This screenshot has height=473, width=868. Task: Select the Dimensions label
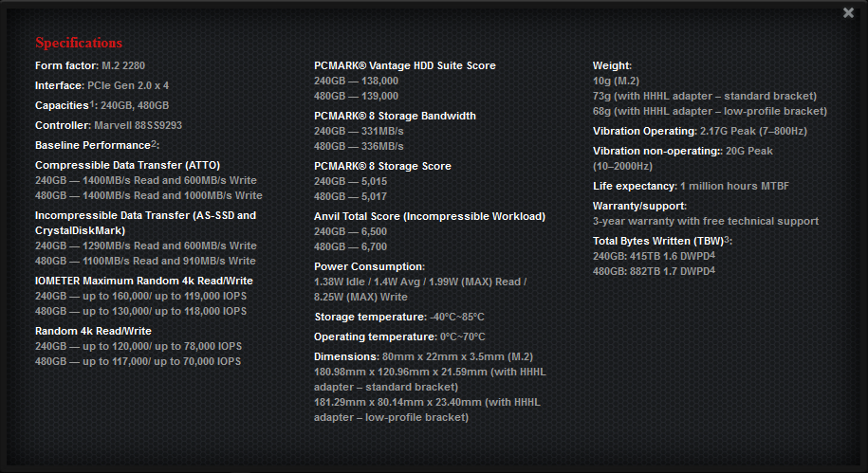tap(343, 356)
